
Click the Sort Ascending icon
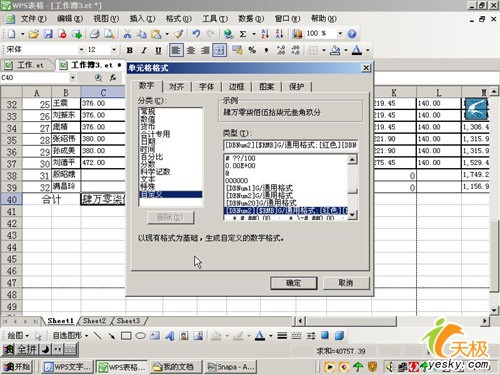[265, 34]
